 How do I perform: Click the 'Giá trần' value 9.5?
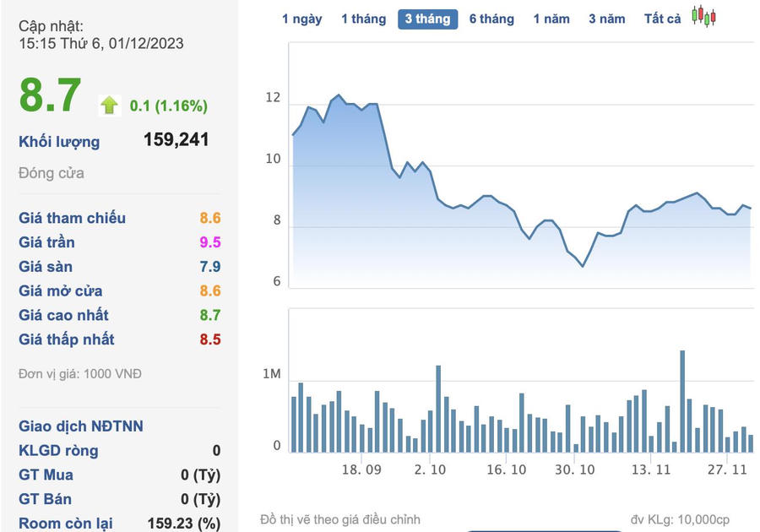[209, 242]
